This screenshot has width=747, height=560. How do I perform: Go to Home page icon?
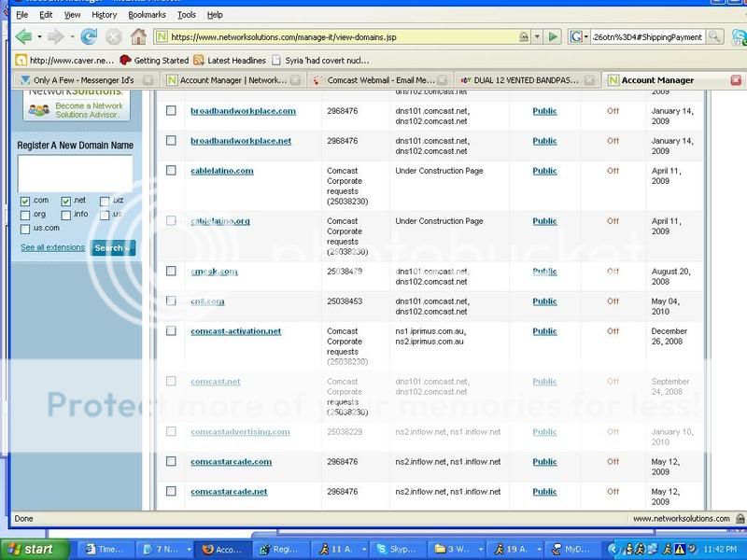tap(138, 36)
